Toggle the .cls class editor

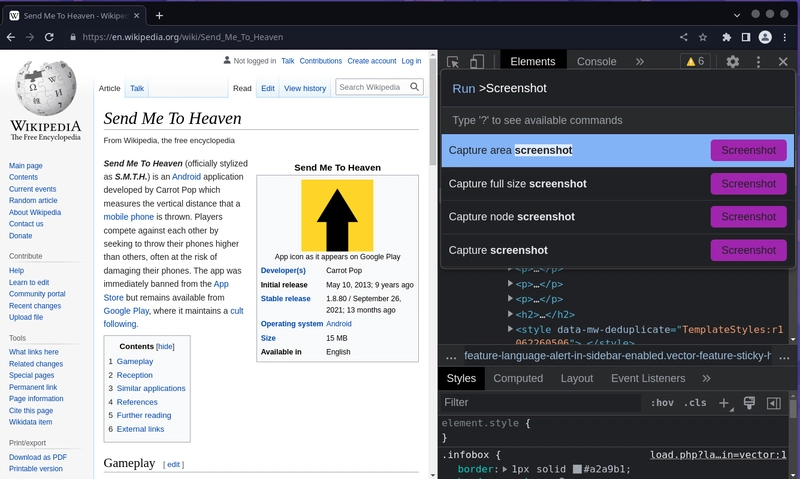coord(695,403)
